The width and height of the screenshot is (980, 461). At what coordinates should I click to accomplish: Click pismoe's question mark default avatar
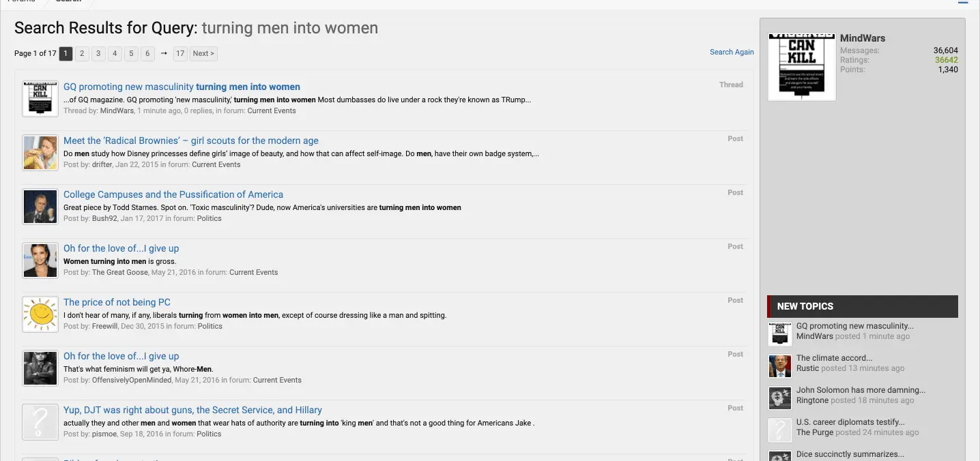[40, 421]
